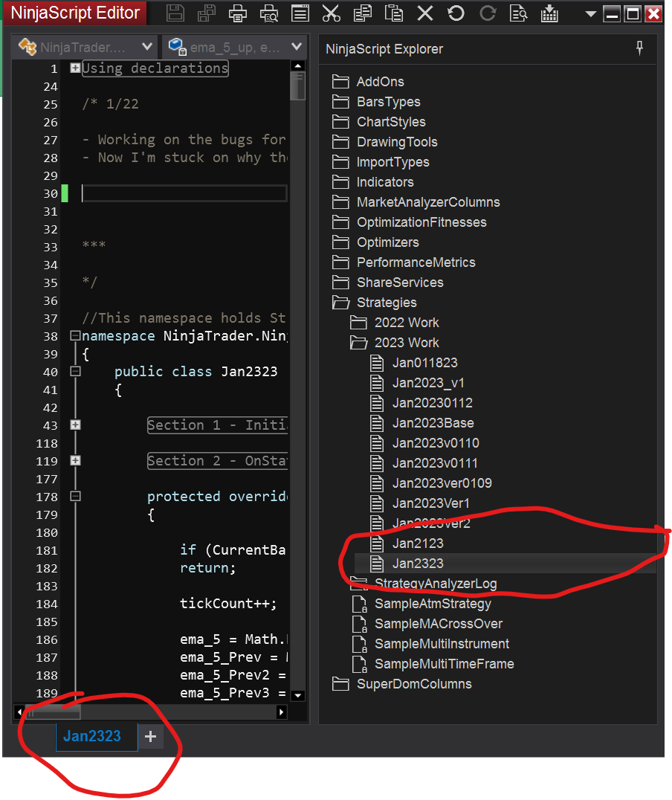Select the Jan2023v0110 file
Image resolution: width=672 pixels, height=800 pixels.
[436, 443]
